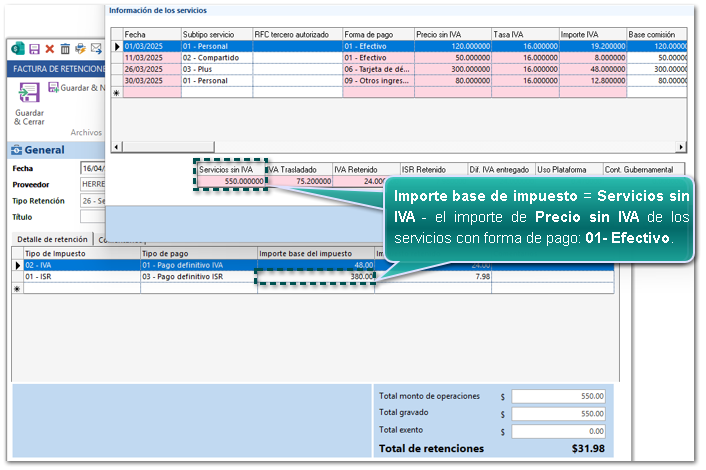Click the Precio sin IVA column header
The image size is (706, 470).
(453, 34)
